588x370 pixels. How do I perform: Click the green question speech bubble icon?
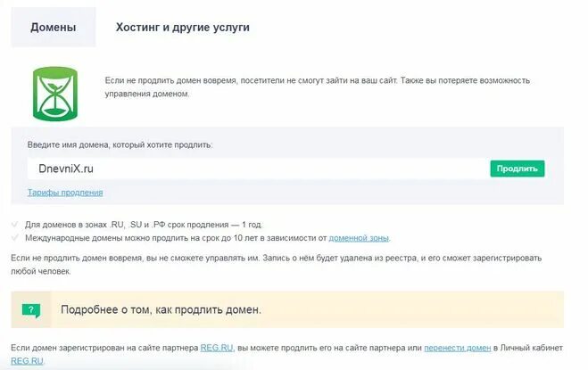click(31, 310)
